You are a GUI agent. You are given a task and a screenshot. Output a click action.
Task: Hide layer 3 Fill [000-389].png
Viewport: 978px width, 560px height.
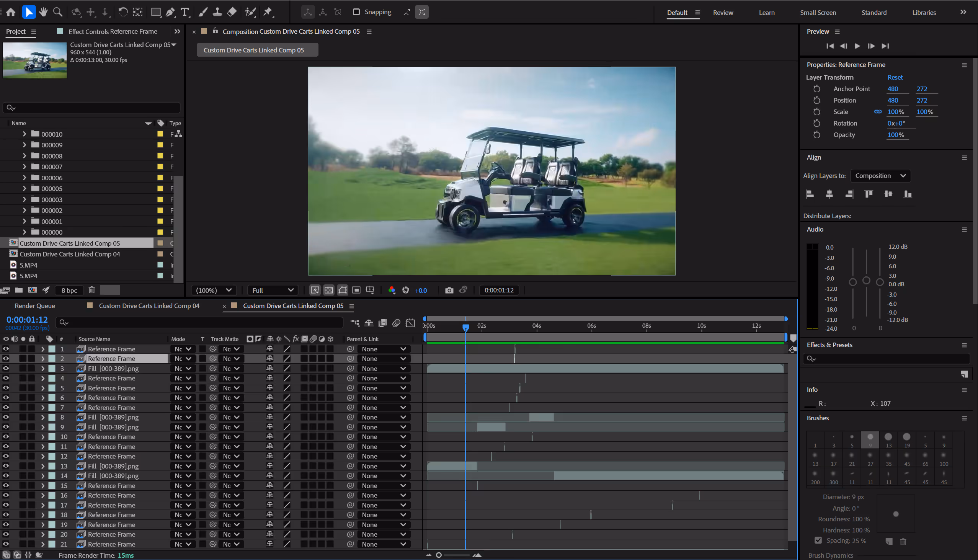coord(6,368)
